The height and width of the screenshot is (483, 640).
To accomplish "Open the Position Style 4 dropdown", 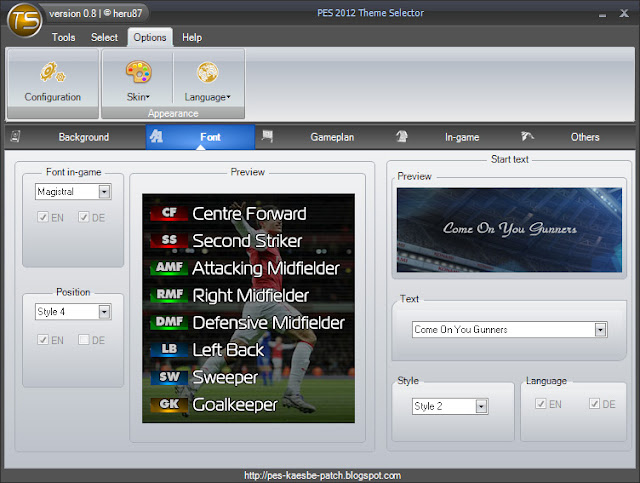I will [104, 312].
